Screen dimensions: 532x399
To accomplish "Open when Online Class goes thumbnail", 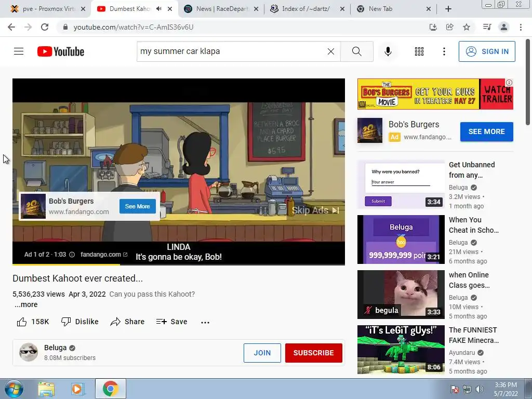I will [x=401, y=295].
